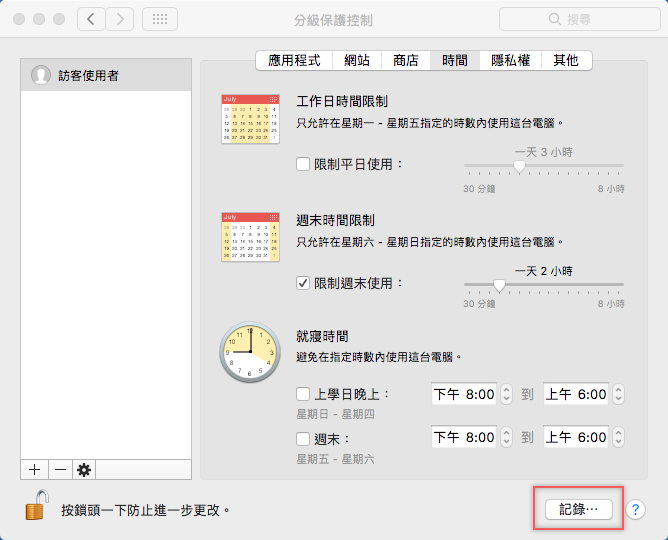This screenshot has height=540, width=668.
Task: Open help with the question mark button
Action: pyautogui.click(x=635, y=509)
